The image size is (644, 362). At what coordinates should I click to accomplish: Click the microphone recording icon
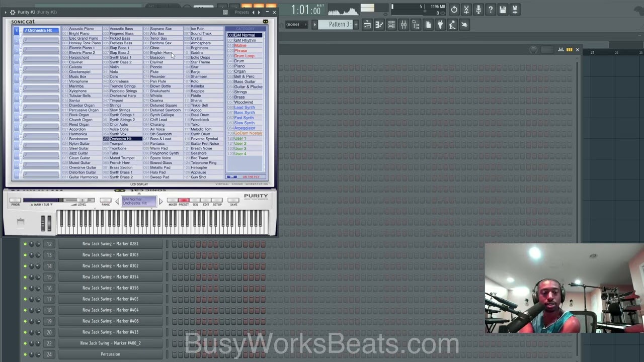478,10
